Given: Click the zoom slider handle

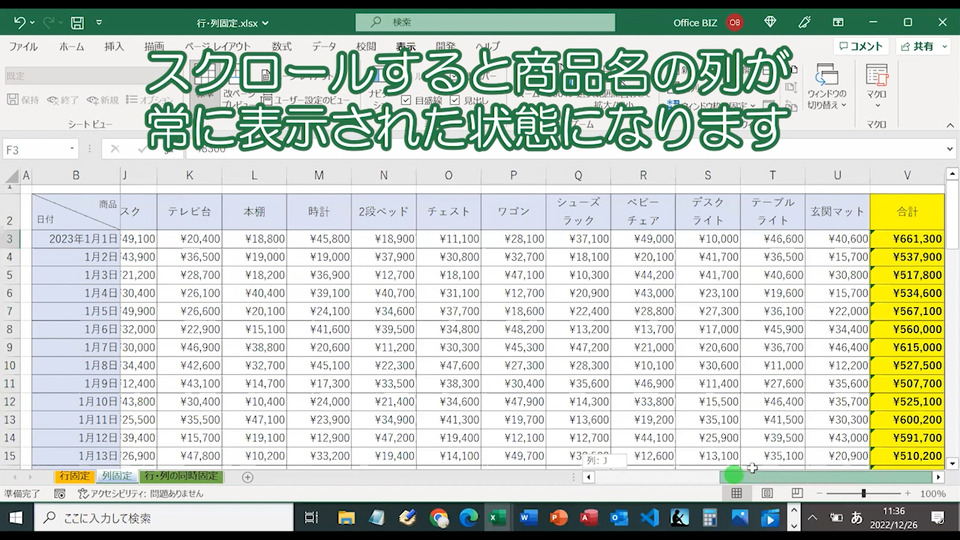Looking at the screenshot, I should [863, 493].
